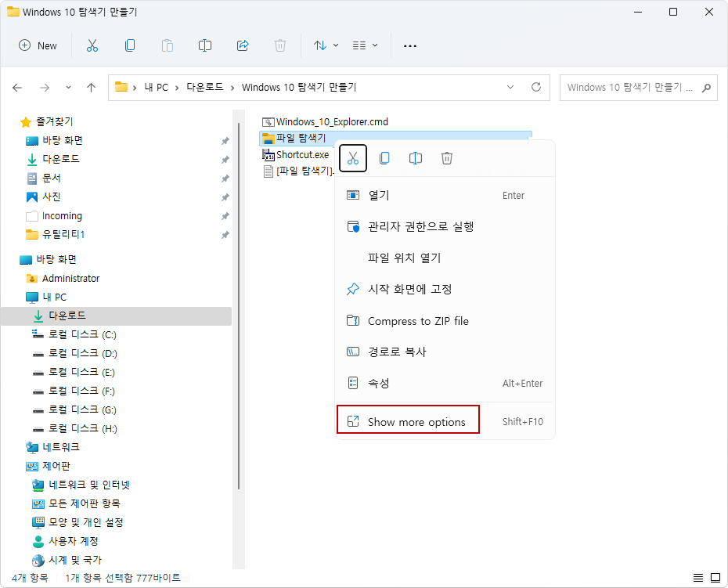This screenshot has height=588, width=728.
Task: Choose 속성 in the context menu
Action: [445, 383]
